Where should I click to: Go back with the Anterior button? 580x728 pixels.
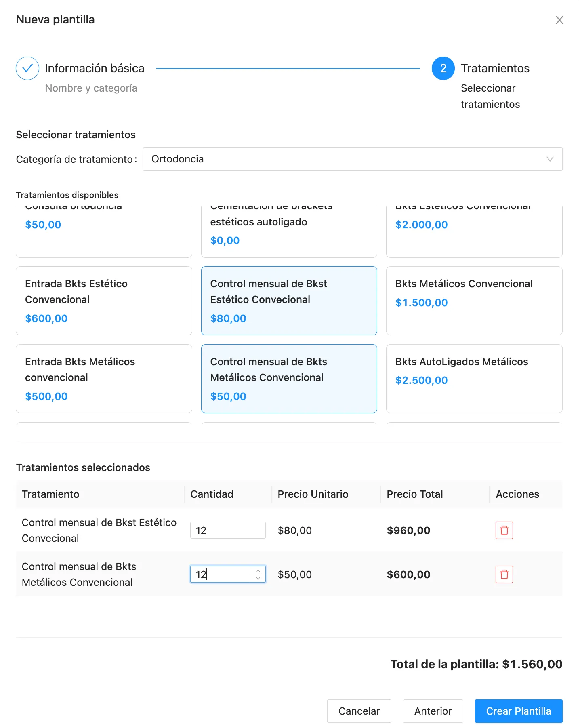click(433, 711)
